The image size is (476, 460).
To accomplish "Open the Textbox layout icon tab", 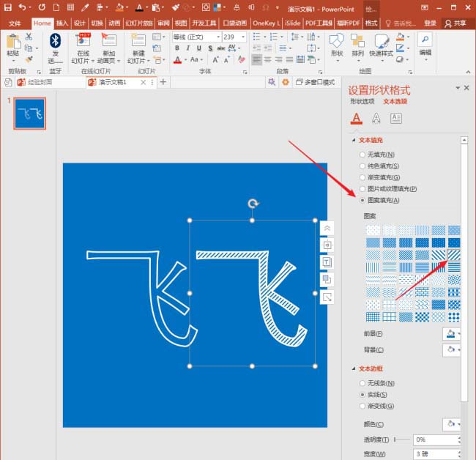I will 396,119.
